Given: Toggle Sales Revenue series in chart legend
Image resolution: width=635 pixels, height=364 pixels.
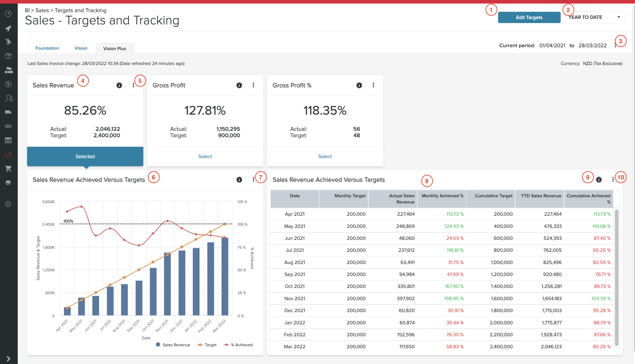Looking at the screenshot, I should tap(173, 345).
